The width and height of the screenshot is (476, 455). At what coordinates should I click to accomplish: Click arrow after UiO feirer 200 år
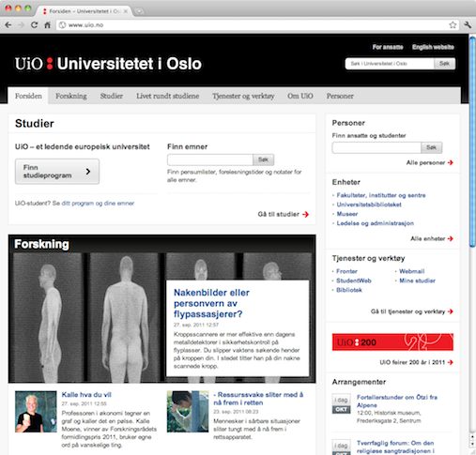tap(451, 362)
